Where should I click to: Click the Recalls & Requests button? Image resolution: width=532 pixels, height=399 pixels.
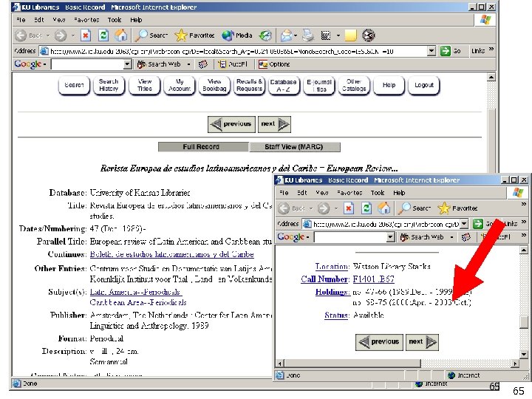click(x=250, y=85)
